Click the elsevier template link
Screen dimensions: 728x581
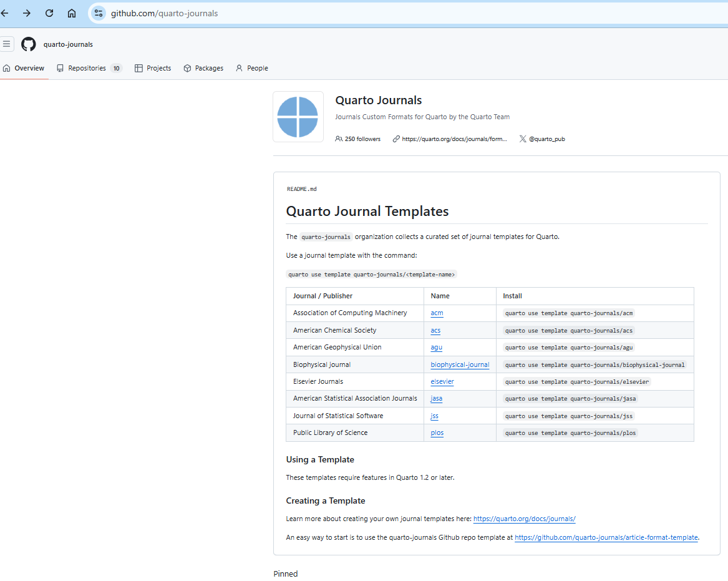[442, 381]
